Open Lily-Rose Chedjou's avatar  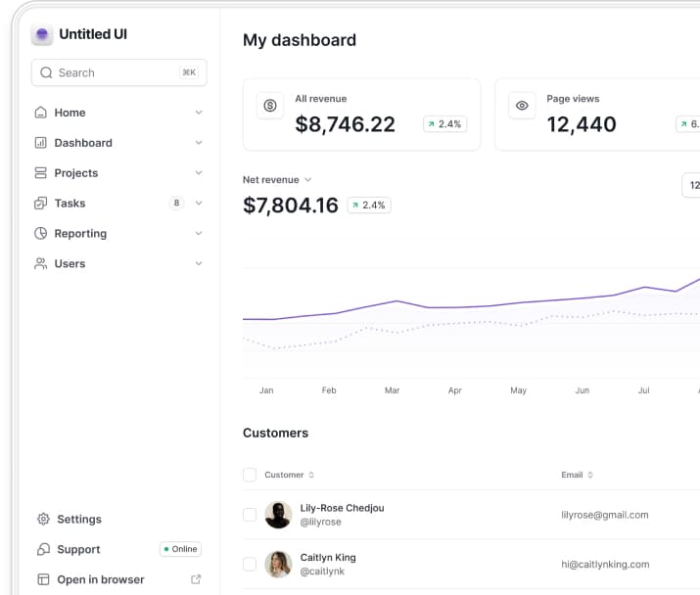point(278,515)
